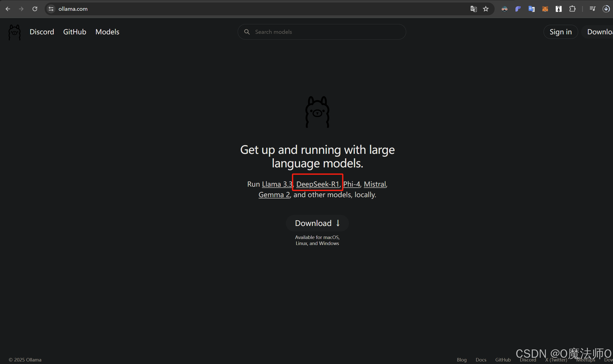Reload the page
Image resolution: width=613 pixels, height=364 pixels.
35,9
